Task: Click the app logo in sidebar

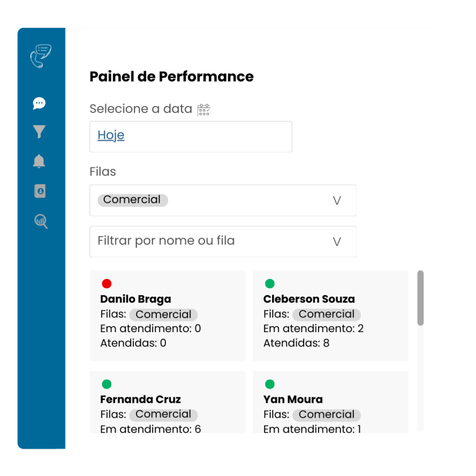Action: tap(40, 56)
